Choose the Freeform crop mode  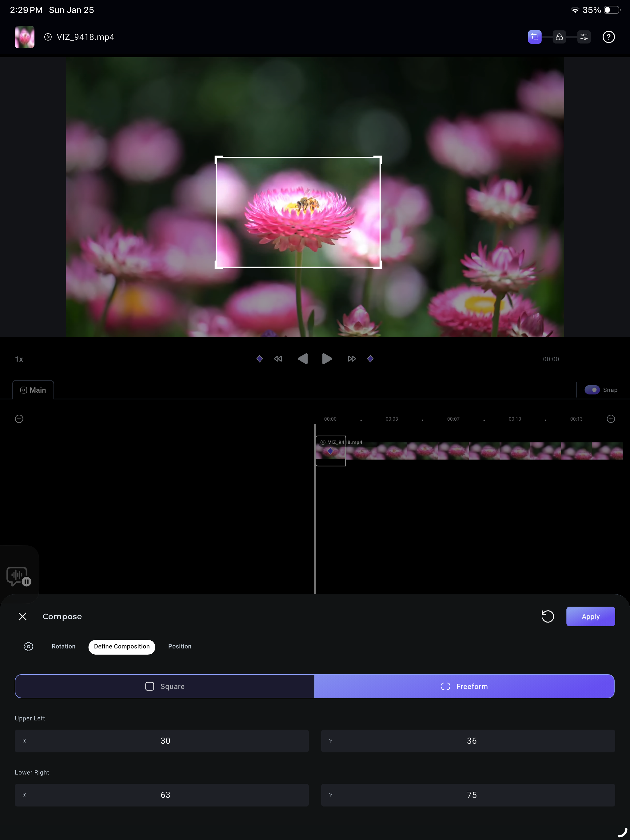pos(464,686)
